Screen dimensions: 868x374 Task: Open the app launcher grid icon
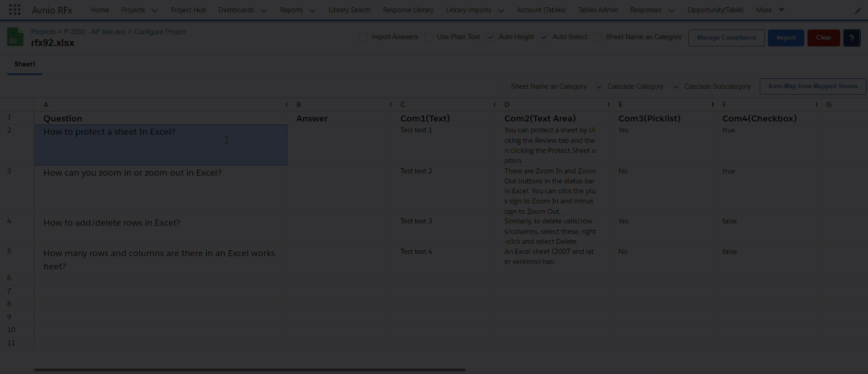click(15, 10)
